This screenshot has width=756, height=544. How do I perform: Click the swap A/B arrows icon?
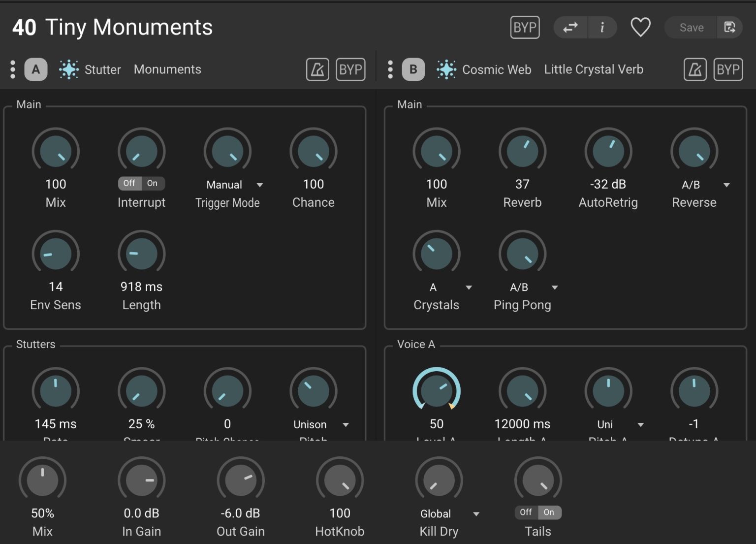(570, 28)
